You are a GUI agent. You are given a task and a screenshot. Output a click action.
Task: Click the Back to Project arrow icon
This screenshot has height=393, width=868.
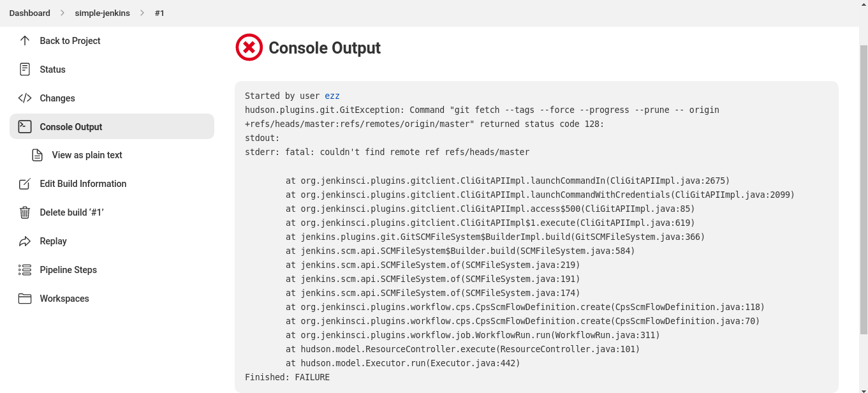[x=24, y=40]
